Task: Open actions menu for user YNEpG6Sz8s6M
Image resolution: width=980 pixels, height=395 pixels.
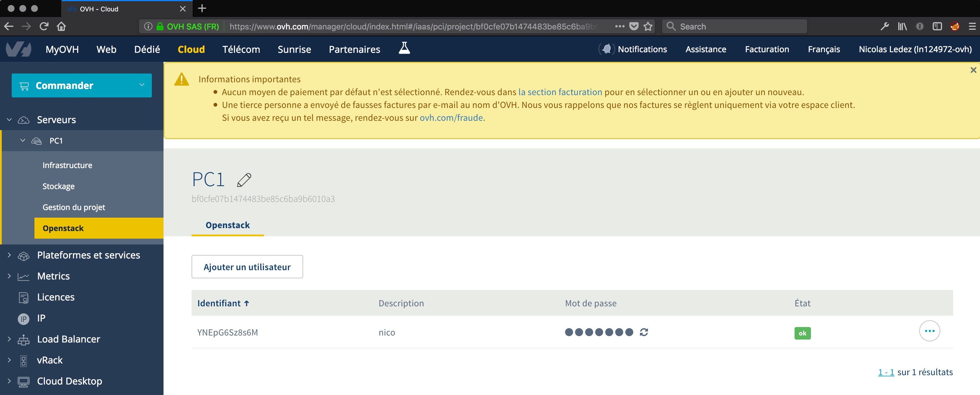Action: (929, 331)
